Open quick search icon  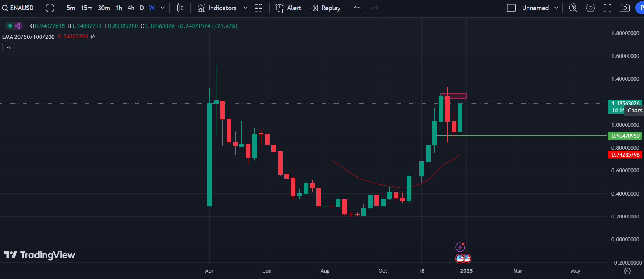pyautogui.click(x=573, y=8)
